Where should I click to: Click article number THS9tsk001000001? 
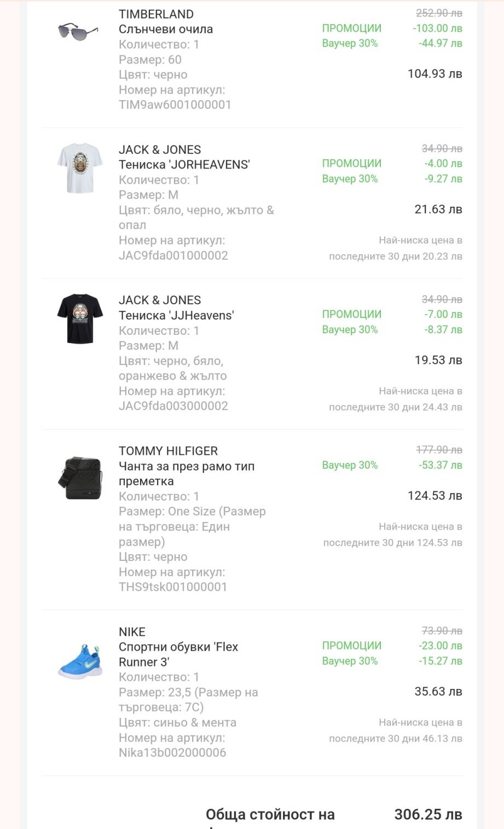point(172,587)
